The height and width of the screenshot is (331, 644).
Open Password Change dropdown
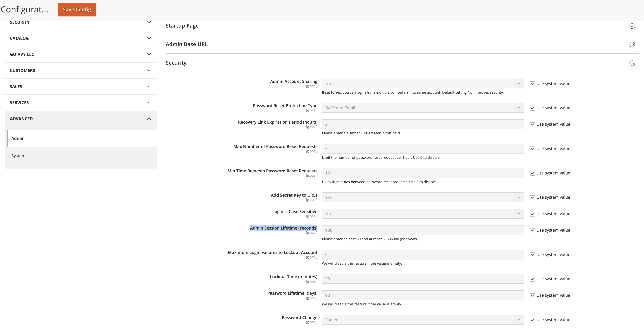422,320
